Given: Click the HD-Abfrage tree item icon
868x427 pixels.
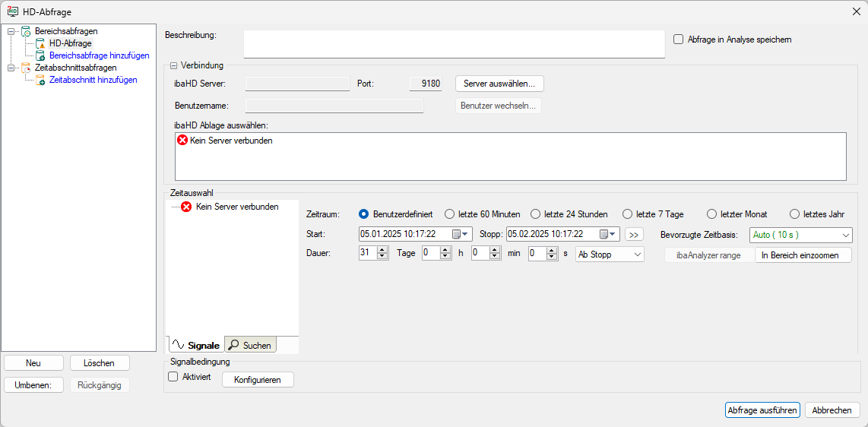Looking at the screenshot, I should [x=41, y=43].
